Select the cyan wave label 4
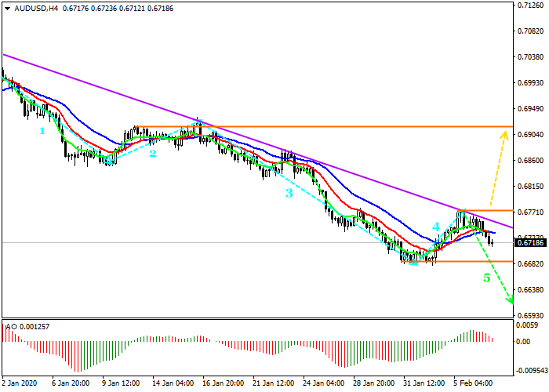This screenshot has width=549, height=392. [x=436, y=227]
